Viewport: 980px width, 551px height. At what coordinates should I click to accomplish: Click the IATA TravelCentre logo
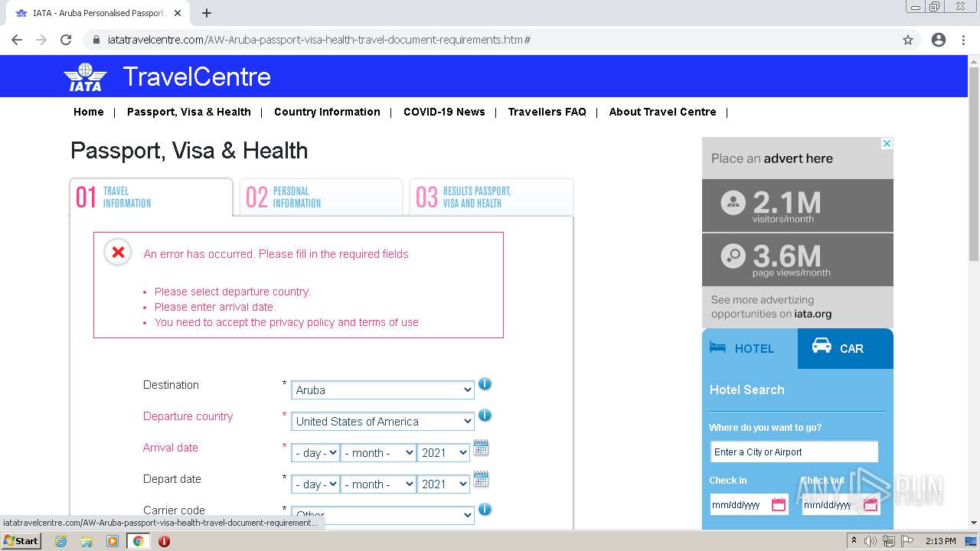tap(167, 77)
